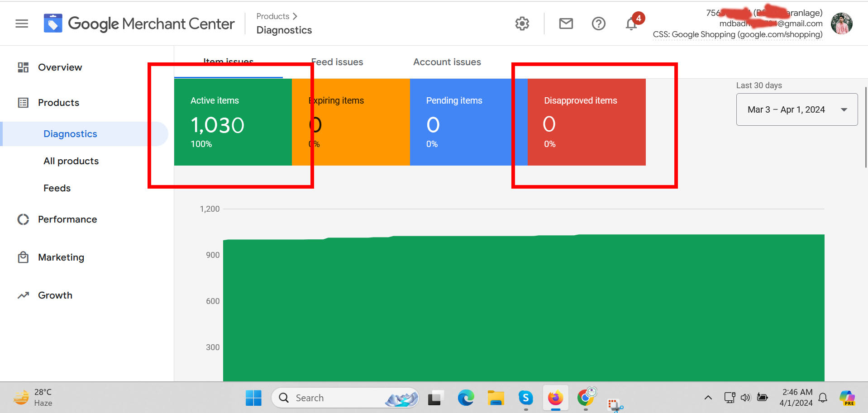This screenshot has width=868, height=413.
Task: Click the page vertical scrollbar
Action: coord(866,128)
